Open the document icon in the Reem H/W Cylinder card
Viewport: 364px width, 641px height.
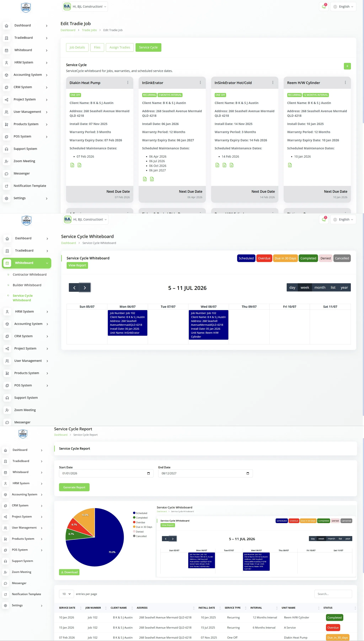(x=290, y=165)
